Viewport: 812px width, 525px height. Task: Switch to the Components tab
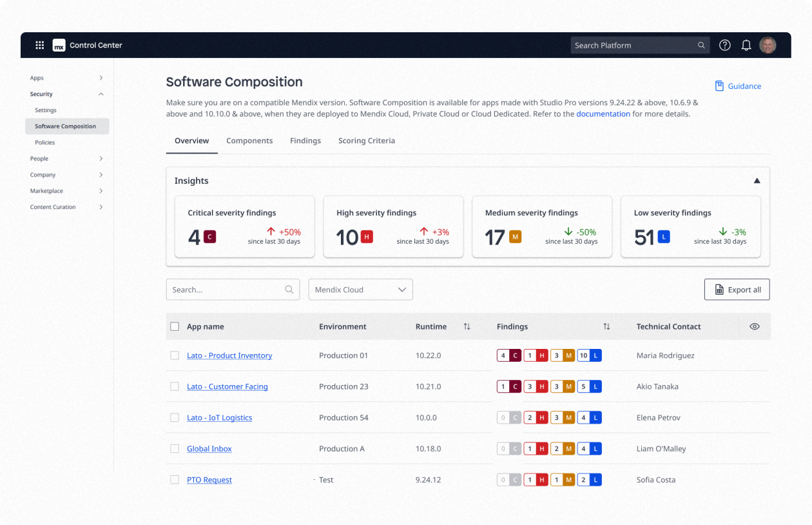pos(249,141)
